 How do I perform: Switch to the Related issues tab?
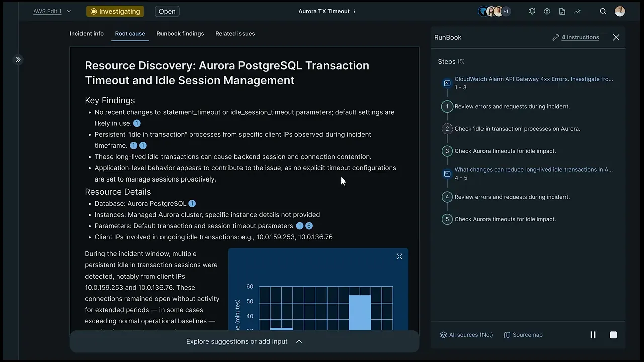pyautogui.click(x=235, y=34)
